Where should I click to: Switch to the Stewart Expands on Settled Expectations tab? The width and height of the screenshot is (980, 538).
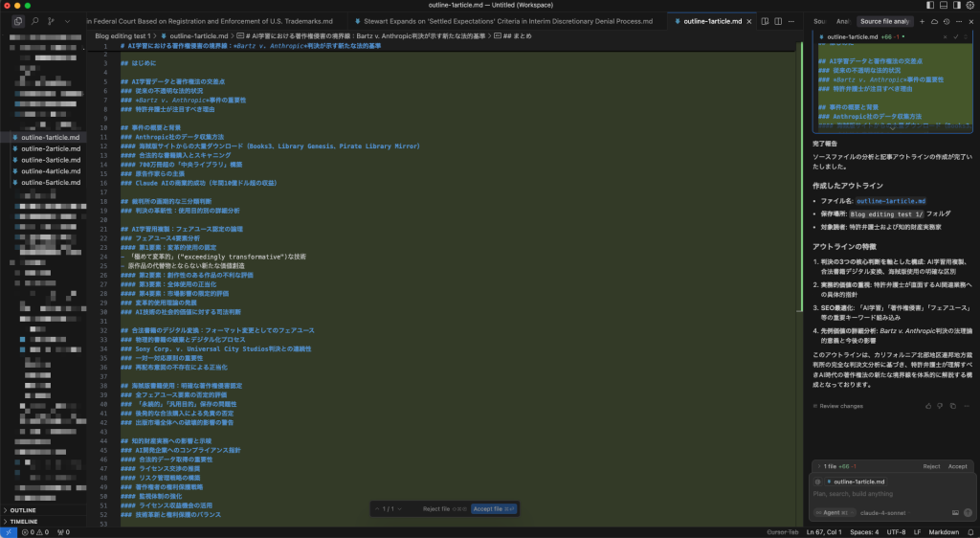click(x=507, y=20)
